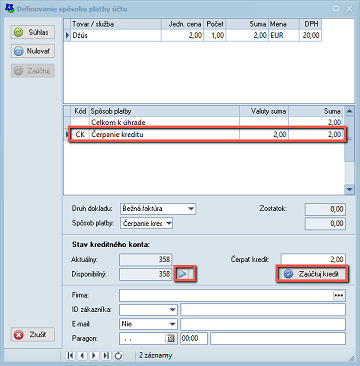This screenshot has width=360, height=366.
Task: Select the Čerpanie kreditu payment row
Action: pos(207,135)
